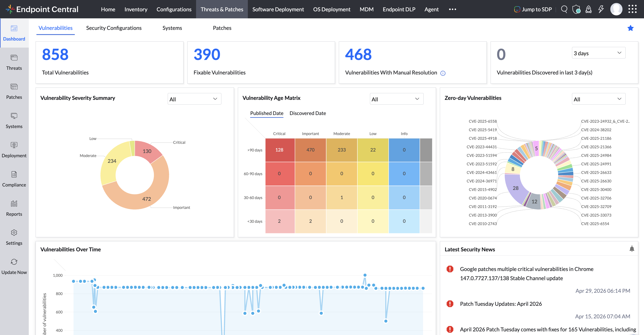
Task: Select the Published Date tab
Action: pos(267,113)
